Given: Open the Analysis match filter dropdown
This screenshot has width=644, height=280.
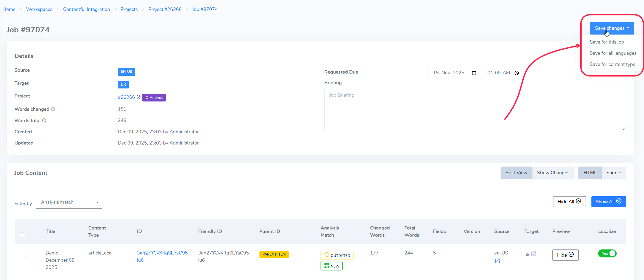Looking at the screenshot, I should (69, 202).
